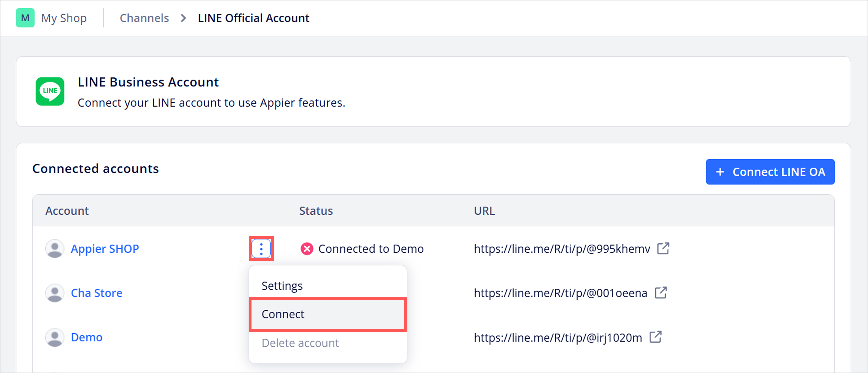Click the Connected to Demo status text
This screenshot has width=868, height=373.
click(371, 249)
